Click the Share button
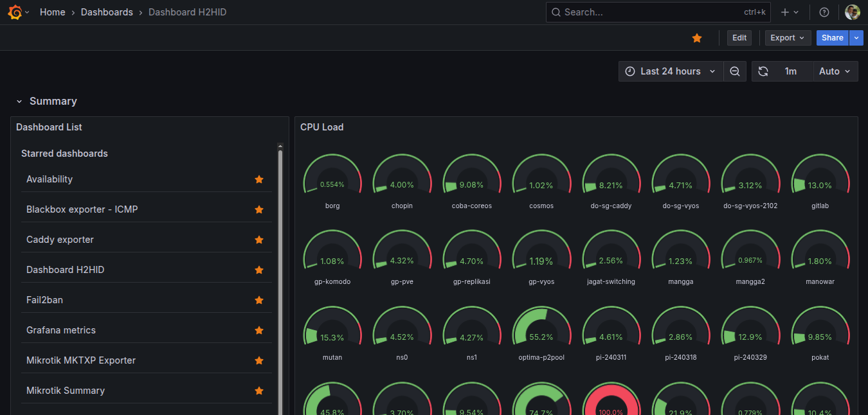 [832, 38]
